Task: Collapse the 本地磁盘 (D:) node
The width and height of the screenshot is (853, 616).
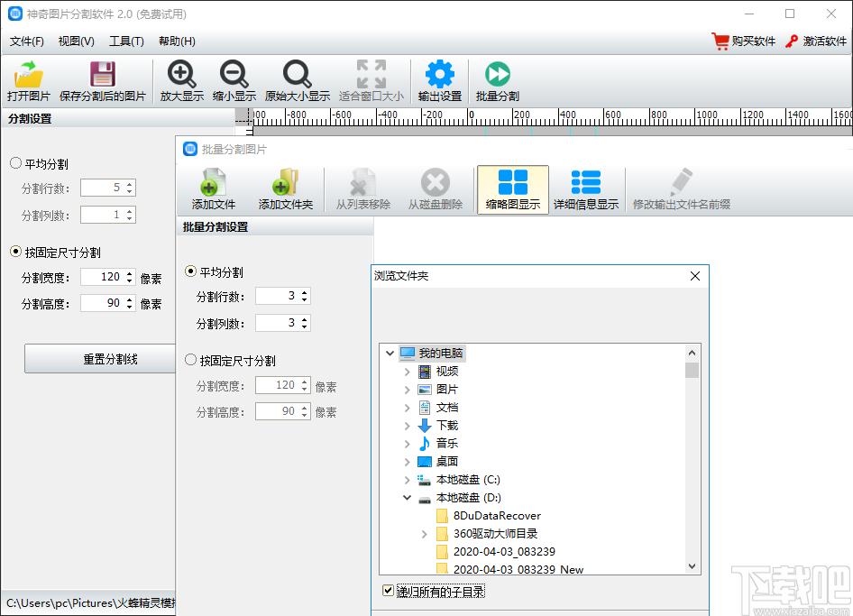Action: [x=407, y=497]
